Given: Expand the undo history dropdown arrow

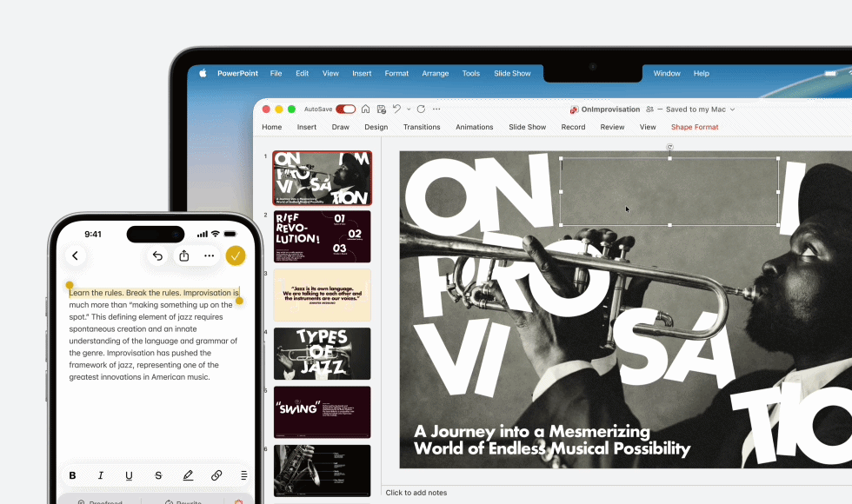Looking at the screenshot, I should click(x=409, y=109).
